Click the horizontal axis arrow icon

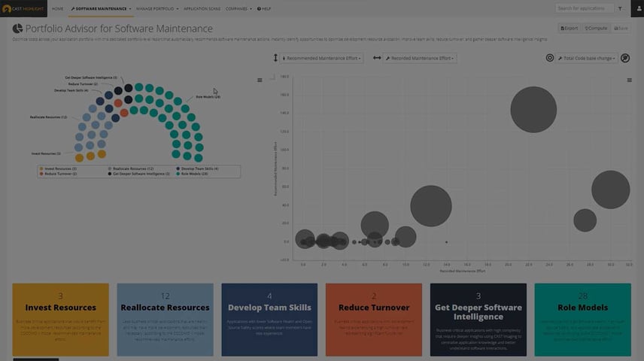pyautogui.click(x=377, y=58)
